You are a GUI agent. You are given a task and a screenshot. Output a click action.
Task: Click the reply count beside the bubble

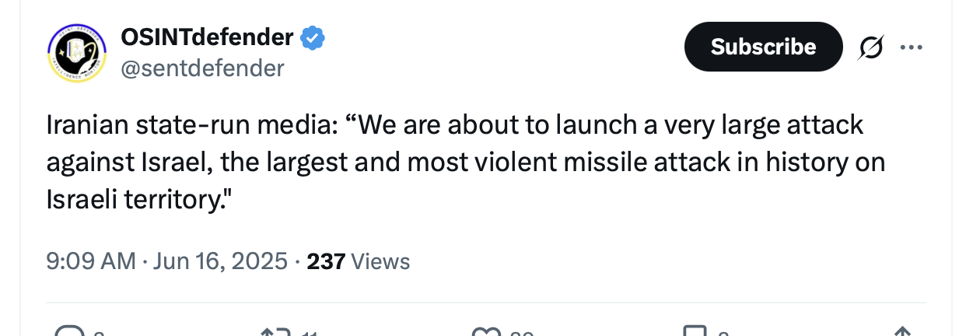[x=98, y=334]
